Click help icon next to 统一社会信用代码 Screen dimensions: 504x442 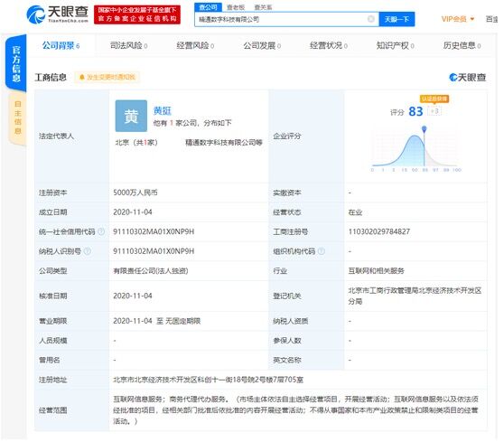[x=101, y=231]
